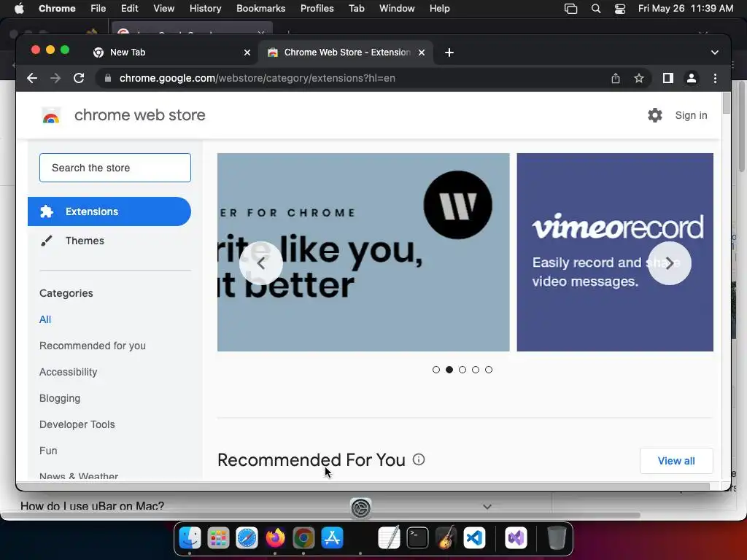This screenshot has width=747, height=560.
Task: Share this page via share icon
Action: click(x=616, y=78)
